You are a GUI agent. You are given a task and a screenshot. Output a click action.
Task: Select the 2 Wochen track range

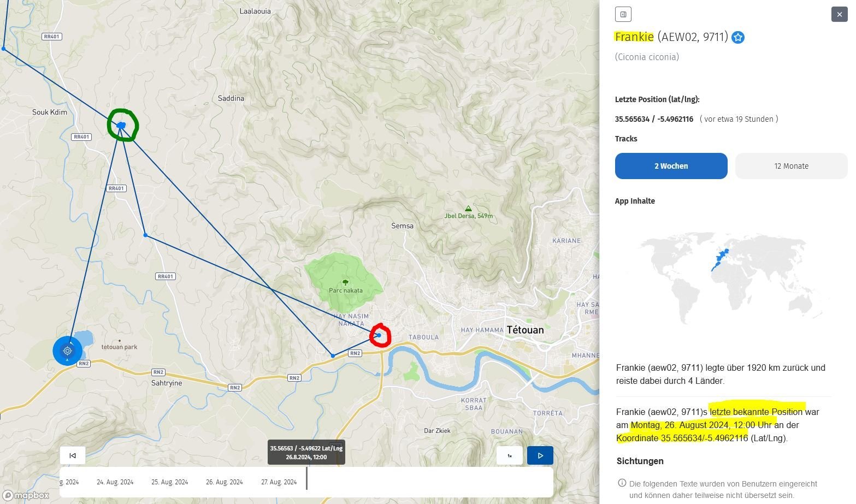pos(671,166)
